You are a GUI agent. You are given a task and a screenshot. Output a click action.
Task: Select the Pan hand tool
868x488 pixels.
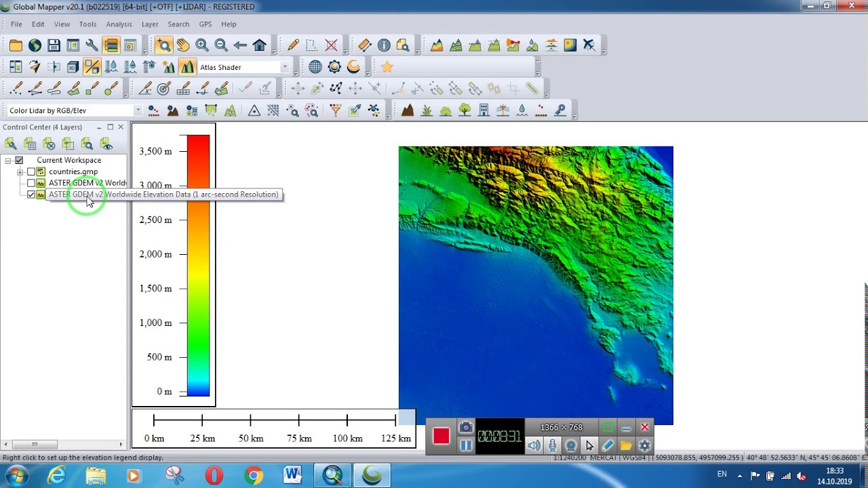pos(182,45)
